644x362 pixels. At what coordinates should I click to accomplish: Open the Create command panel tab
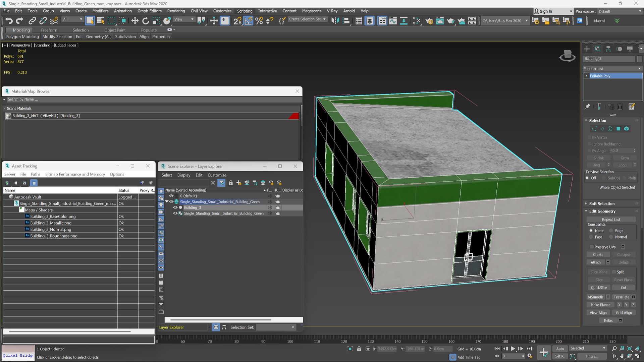(x=587, y=49)
